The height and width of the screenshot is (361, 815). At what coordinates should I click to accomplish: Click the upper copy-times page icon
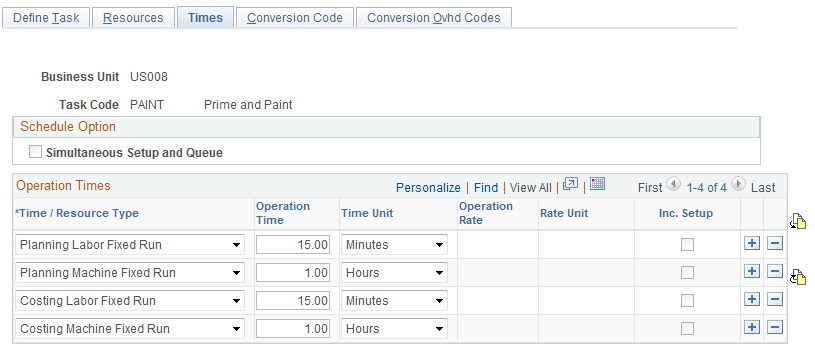tap(797, 221)
